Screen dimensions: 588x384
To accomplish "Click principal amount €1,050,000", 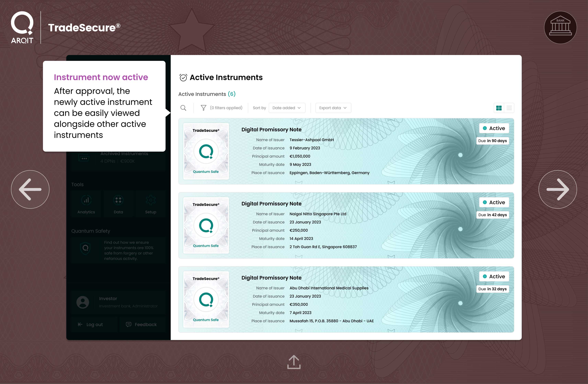I will pos(300,156).
